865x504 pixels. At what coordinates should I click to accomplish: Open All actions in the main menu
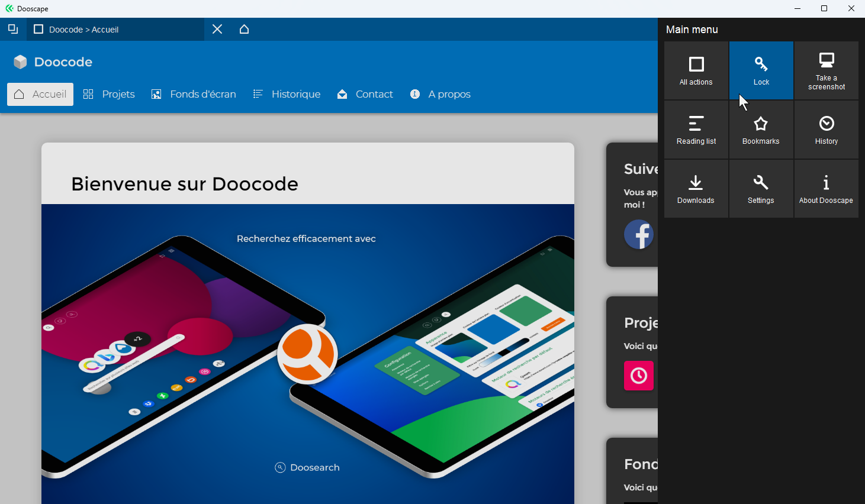696,70
